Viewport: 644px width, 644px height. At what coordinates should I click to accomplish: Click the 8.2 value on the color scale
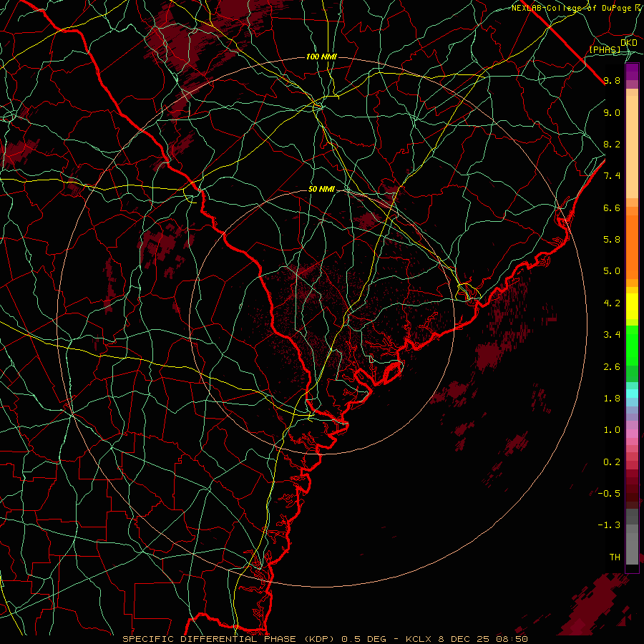click(612, 144)
